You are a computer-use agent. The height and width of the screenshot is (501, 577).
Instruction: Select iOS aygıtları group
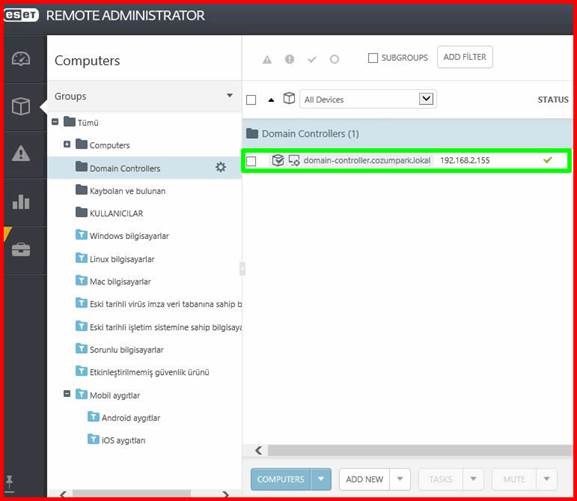tap(124, 440)
